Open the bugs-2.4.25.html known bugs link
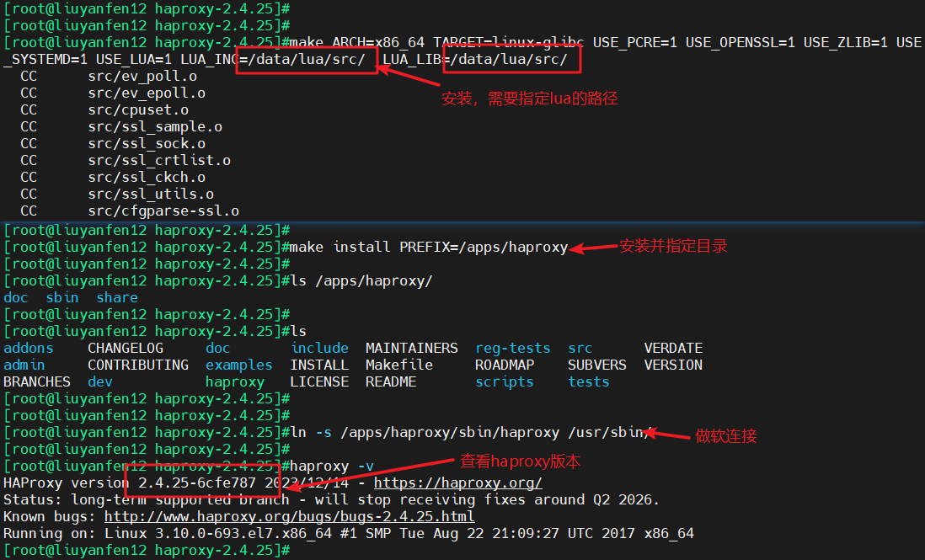The width and height of the screenshot is (925, 560). pyautogui.click(x=290, y=516)
